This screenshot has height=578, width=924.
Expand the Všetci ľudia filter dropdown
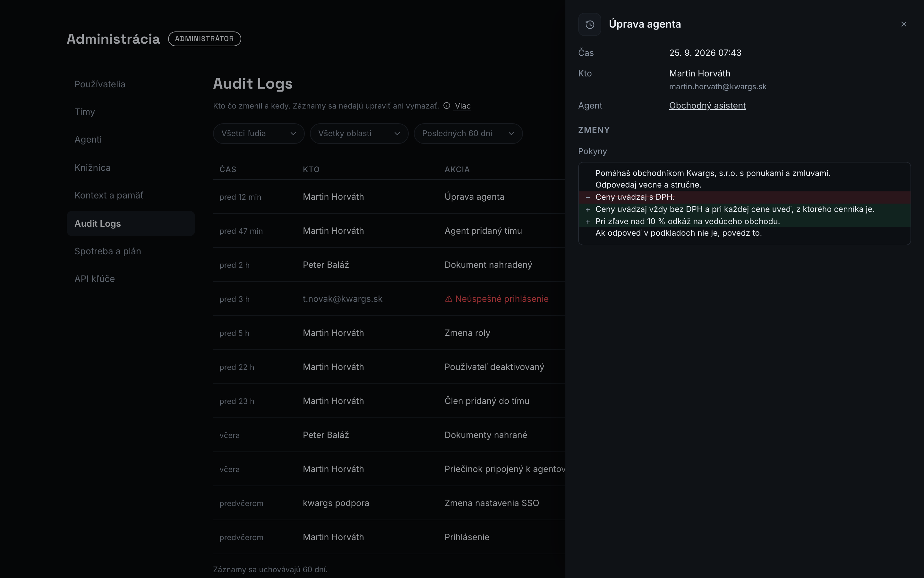coord(259,133)
